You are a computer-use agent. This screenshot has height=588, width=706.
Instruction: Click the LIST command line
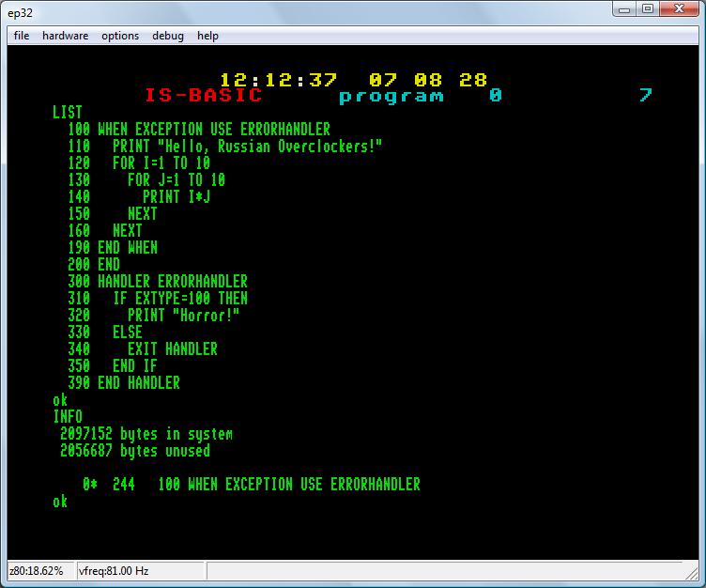(67, 112)
